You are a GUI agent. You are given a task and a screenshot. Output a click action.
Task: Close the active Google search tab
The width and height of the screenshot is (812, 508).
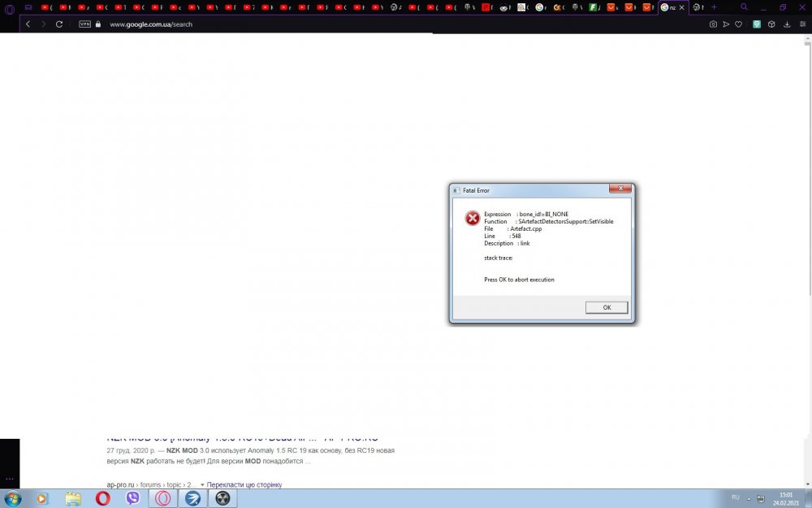(x=681, y=7)
